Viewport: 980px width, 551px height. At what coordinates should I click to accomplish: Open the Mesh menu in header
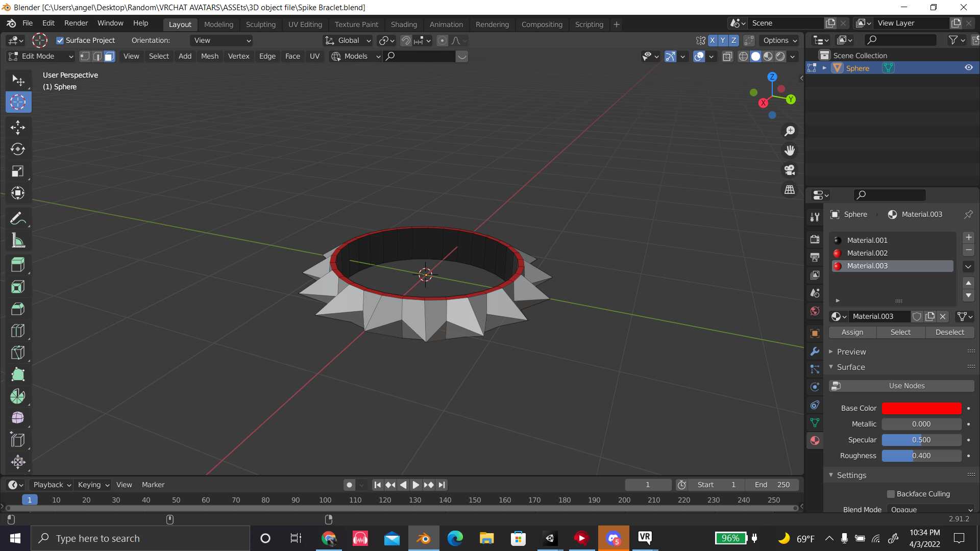coord(209,56)
